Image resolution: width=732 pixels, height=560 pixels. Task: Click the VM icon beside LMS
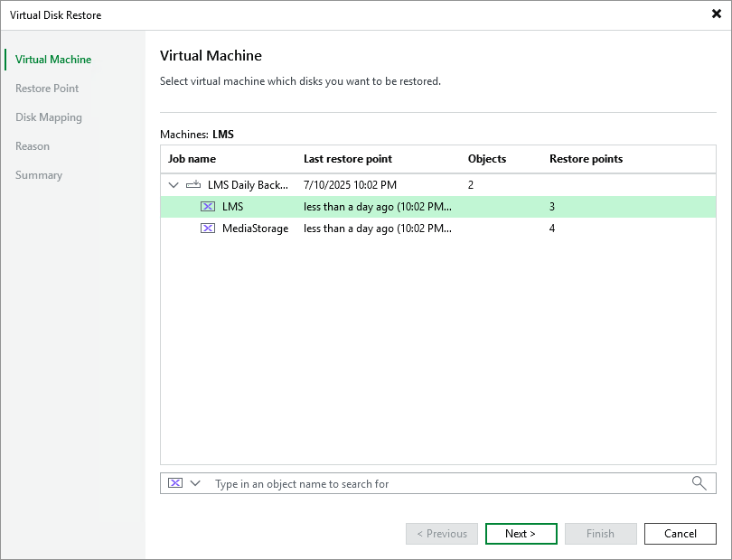[208, 206]
